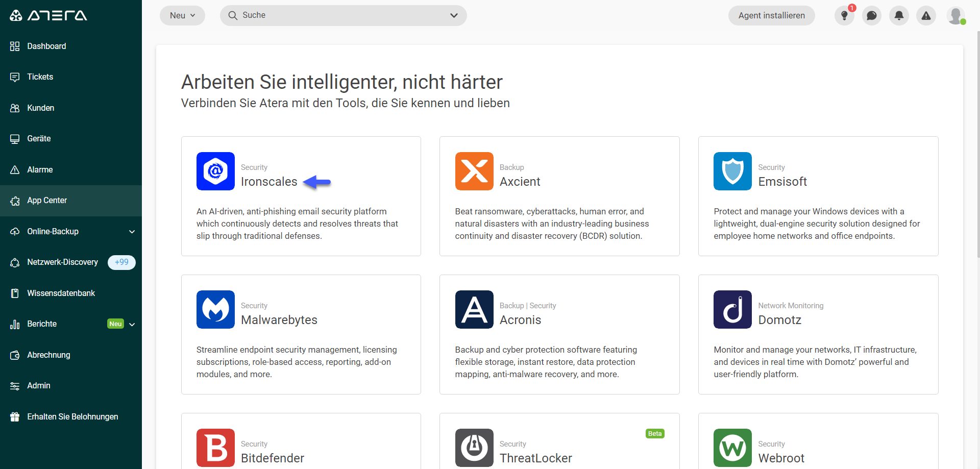
Task: Open the Kunden section
Action: (x=71, y=108)
